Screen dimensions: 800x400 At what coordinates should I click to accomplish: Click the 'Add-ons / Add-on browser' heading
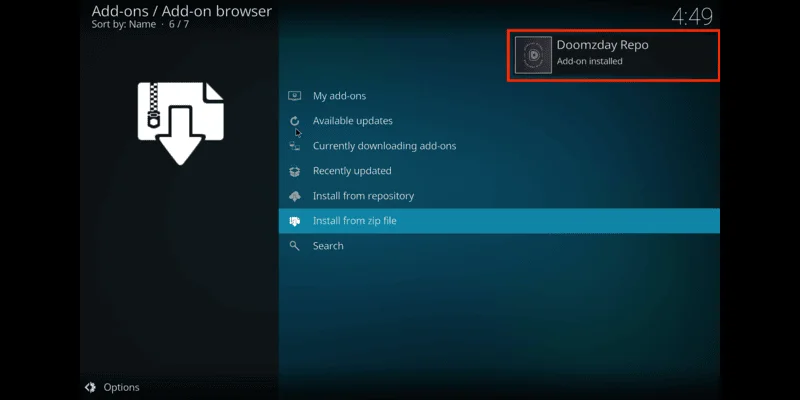182,11
